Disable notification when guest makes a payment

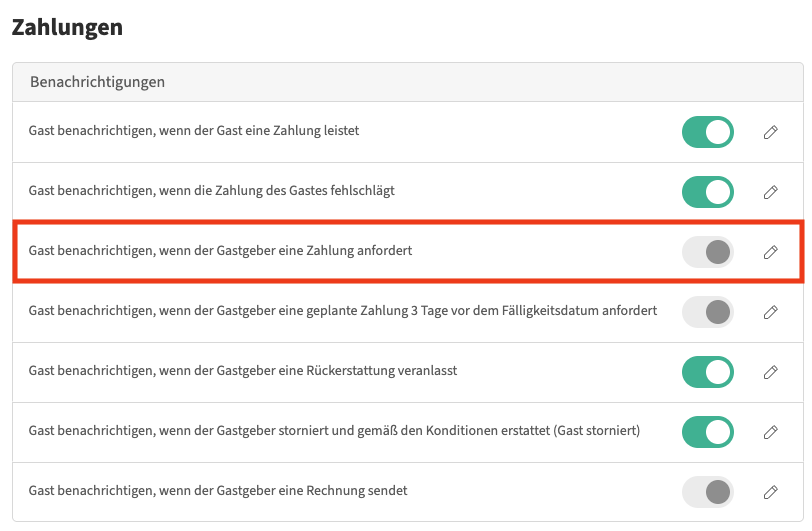(x=708, y=132)
